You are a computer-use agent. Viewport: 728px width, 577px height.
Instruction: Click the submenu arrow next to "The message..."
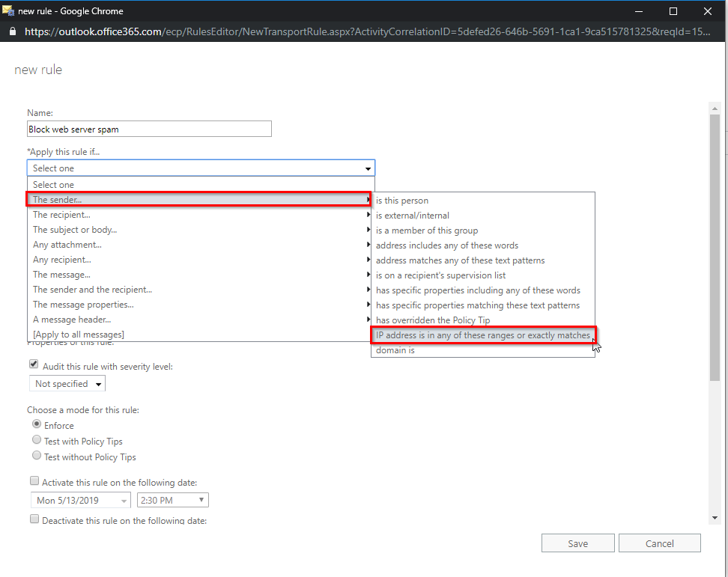pos(366,275)
